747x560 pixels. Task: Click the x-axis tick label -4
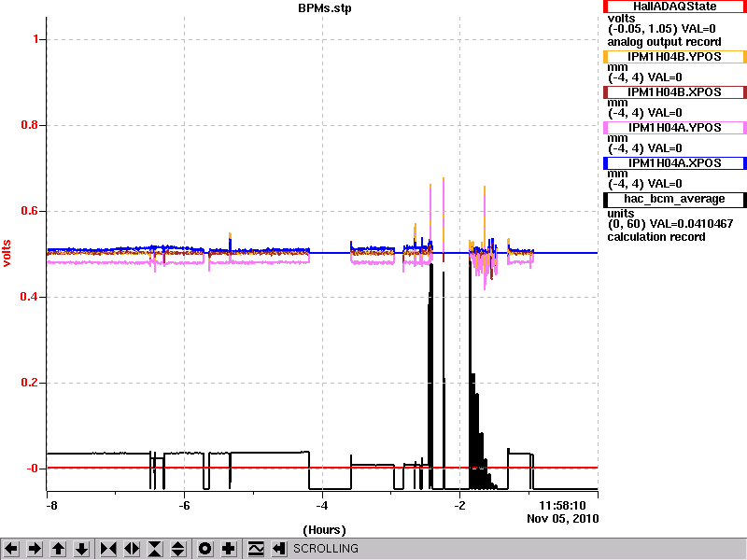[x=322, y=506]
